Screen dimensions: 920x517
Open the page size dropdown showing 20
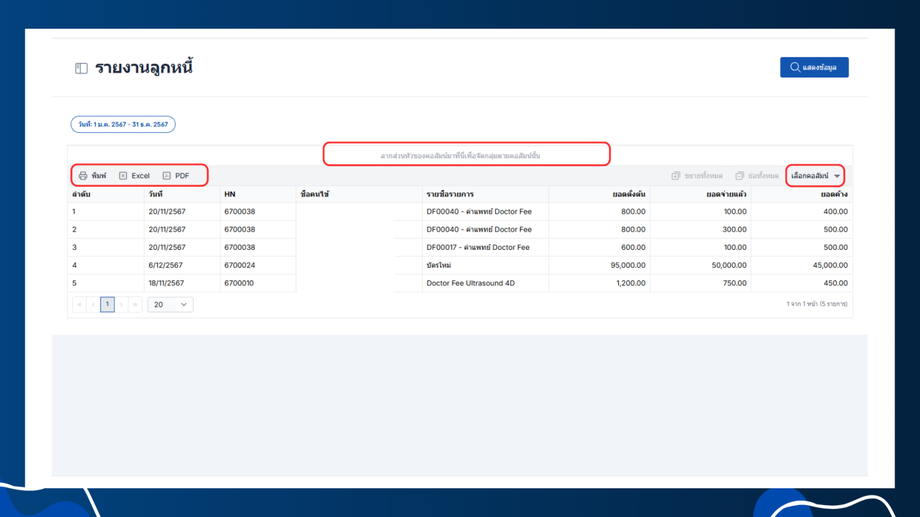click(x=170, y=305)
